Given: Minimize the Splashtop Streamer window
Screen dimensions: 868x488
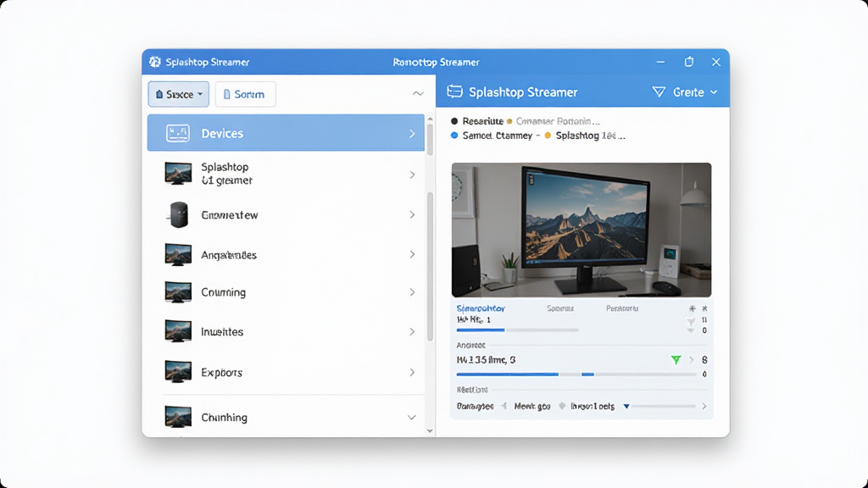Looking at the screenshot, I should [660, 62].
